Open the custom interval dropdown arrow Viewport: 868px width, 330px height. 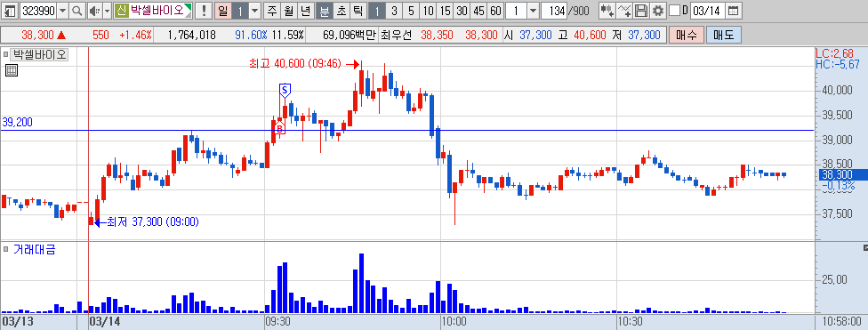[533, 11]
